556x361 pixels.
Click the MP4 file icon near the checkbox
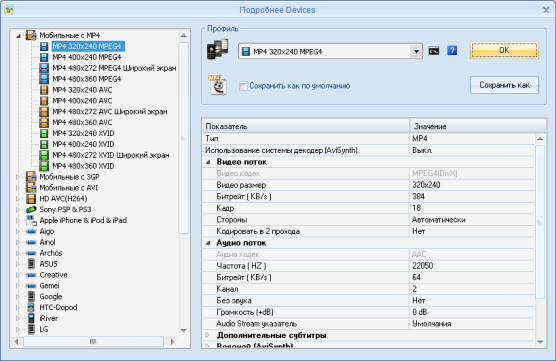coord(217,84)
